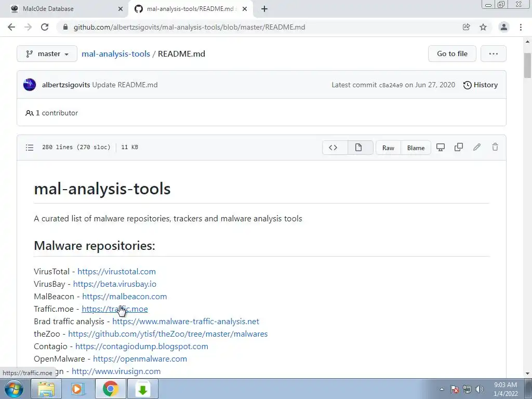Open the table of contents list icon
The height and width of the screenshot is (399, 532).
(30, 147)
